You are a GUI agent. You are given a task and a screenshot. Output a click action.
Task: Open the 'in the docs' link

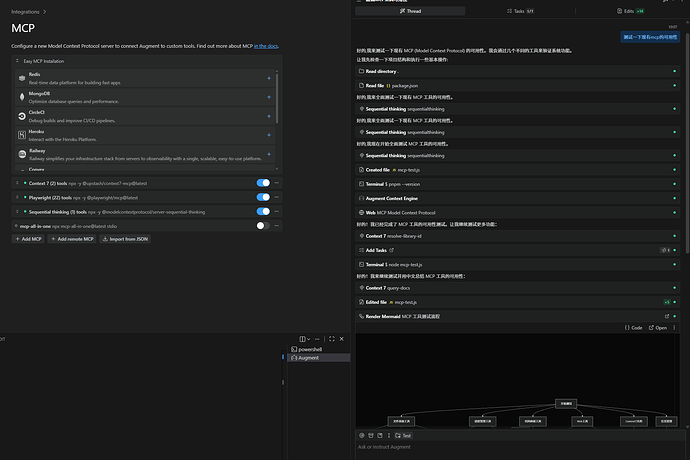266,46
